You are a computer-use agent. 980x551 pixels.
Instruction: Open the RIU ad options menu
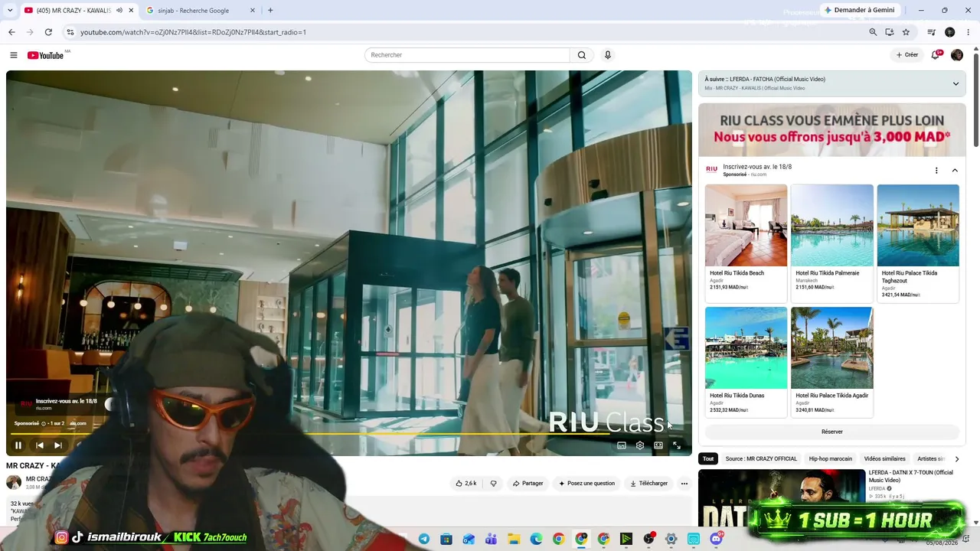click(x=936, y=171)
